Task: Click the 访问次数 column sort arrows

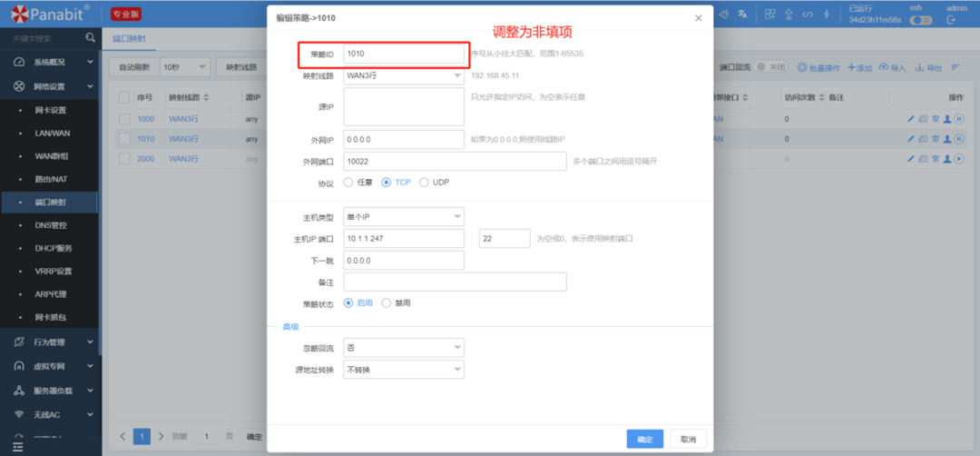Action: pos(822,98)
